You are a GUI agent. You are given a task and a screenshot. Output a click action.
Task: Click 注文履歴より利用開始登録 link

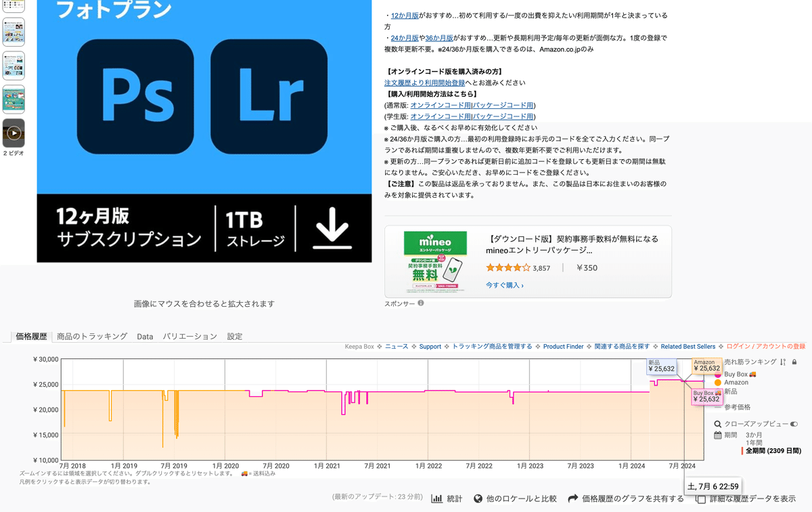424,83
